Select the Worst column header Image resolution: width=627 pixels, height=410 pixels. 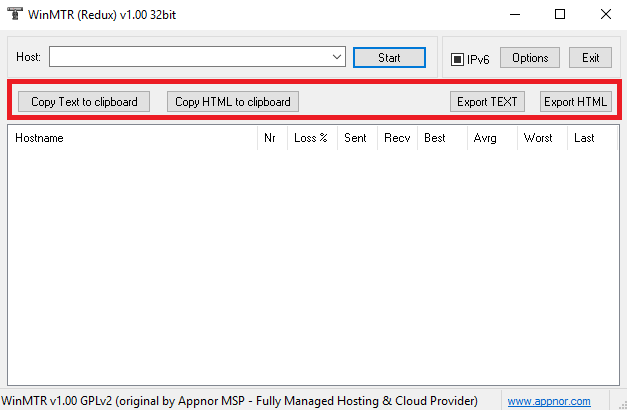[542, 138]
